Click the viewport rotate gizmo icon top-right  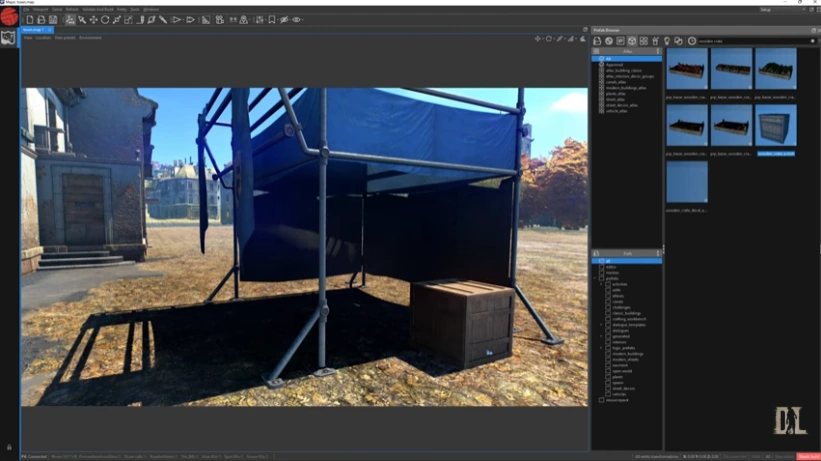click(x=549, y=38)
